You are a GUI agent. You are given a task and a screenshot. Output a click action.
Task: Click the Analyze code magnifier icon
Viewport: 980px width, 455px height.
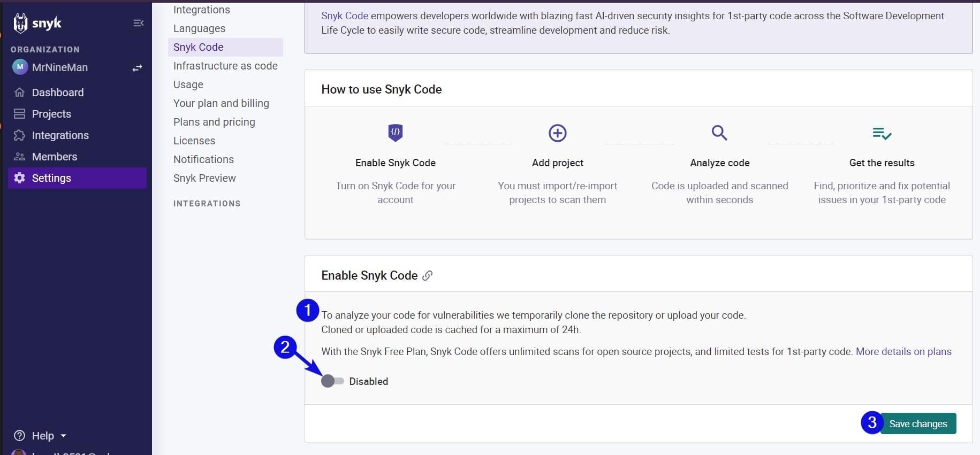[719, 133]
